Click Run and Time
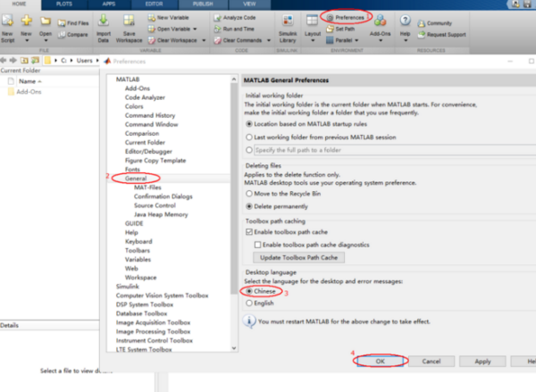 (234, 29)
